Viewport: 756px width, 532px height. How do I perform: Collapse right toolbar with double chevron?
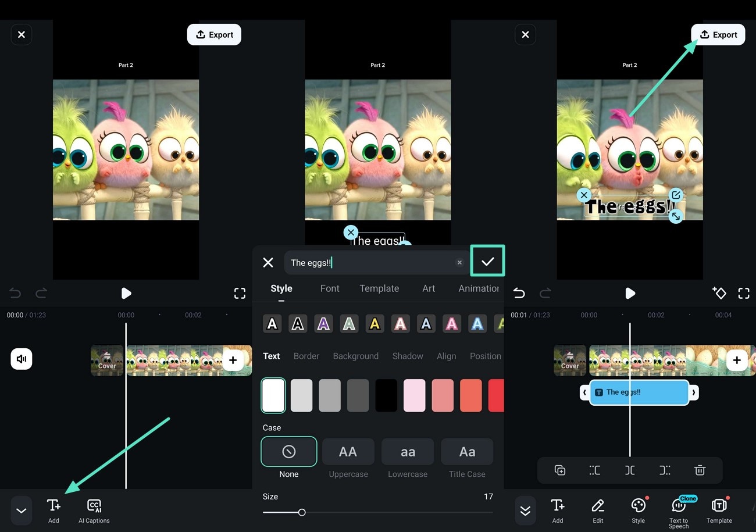point(525,510)
